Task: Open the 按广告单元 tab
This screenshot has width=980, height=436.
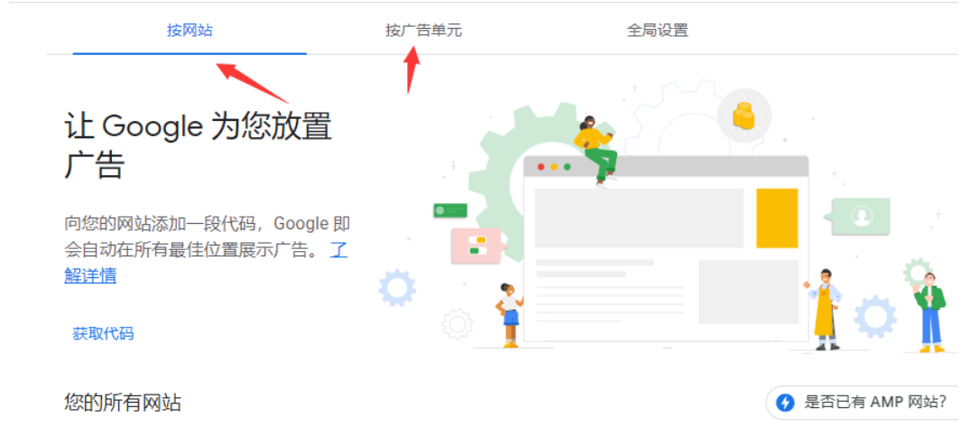Action: tap(424, 30)
